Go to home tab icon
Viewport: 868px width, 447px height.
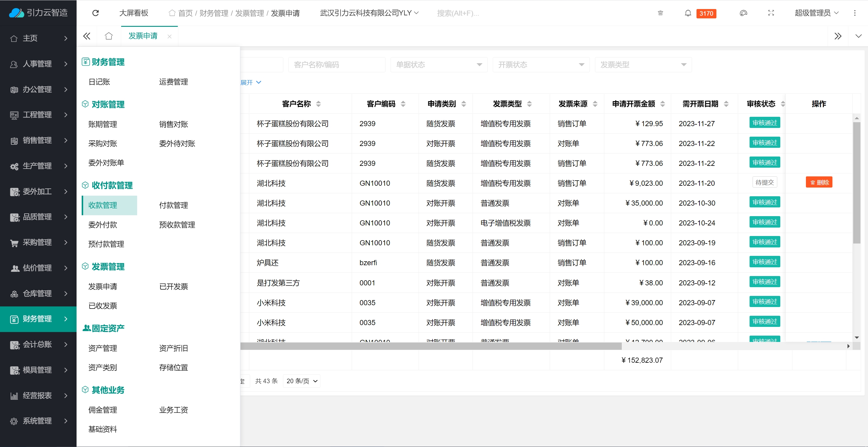coord(108,36)
